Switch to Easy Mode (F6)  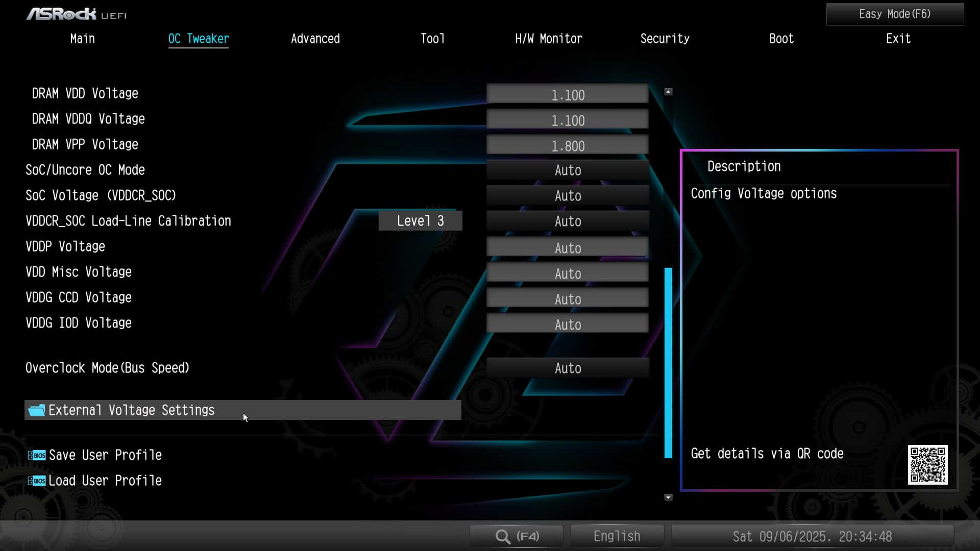894,14
